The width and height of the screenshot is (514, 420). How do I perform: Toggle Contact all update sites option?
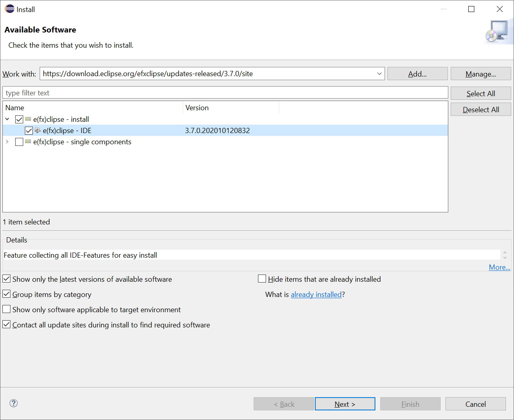coord(6,324)
